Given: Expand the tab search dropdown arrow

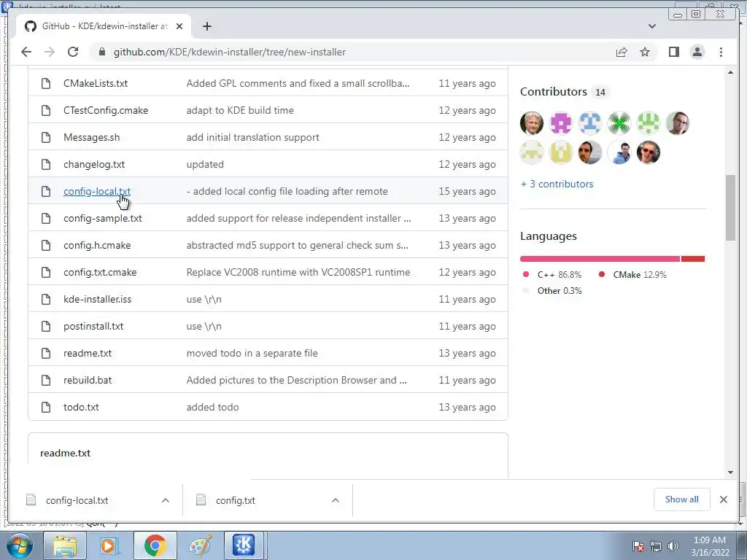Looking at the screenshot, I should (x=651, y=26).
